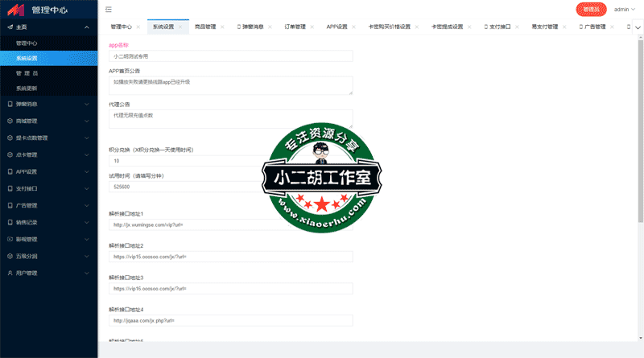644x358 pixels.
Task: Close the 弹窗消息 tab
Action: (270, 27)
